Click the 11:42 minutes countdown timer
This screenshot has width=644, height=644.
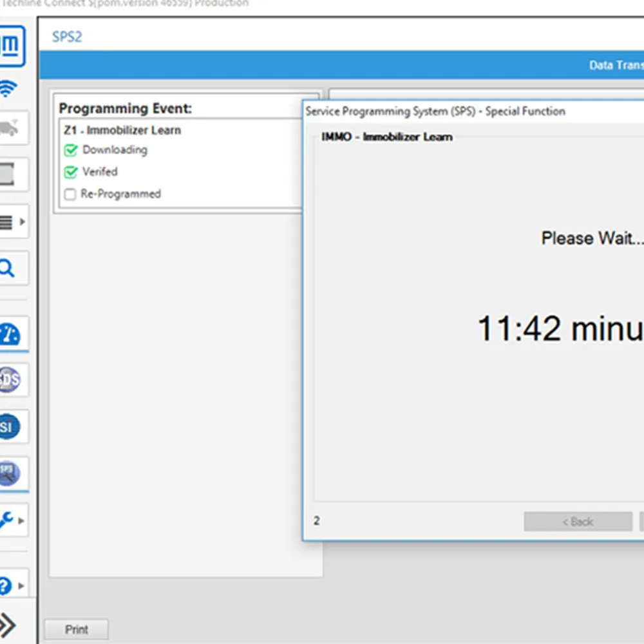560,328
